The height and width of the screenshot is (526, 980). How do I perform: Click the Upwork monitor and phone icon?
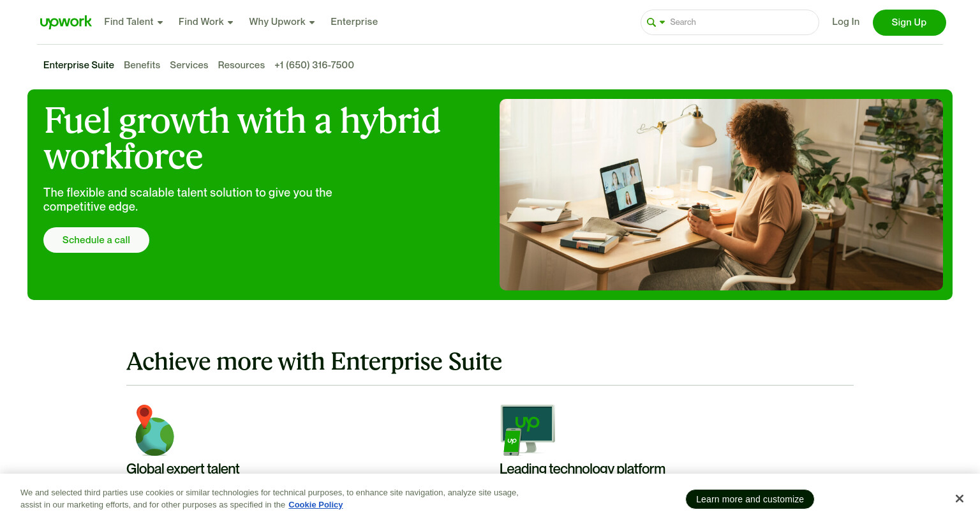click(527, 430)
